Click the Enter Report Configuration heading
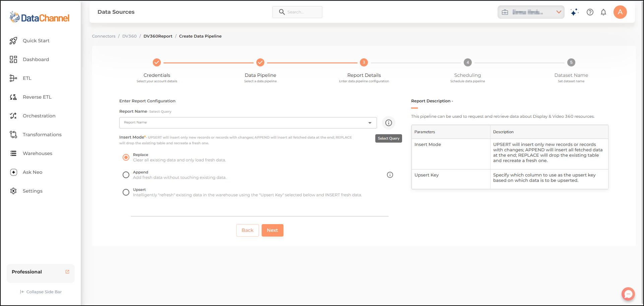The height and width of the screenshot is (306, 644). pos(147,101)
